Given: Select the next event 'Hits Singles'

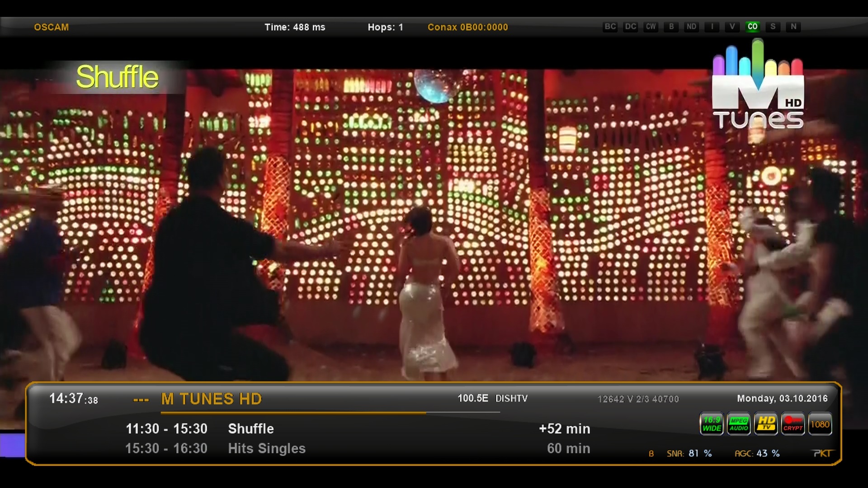Looking at the screenshot, I should click(267, 448).
